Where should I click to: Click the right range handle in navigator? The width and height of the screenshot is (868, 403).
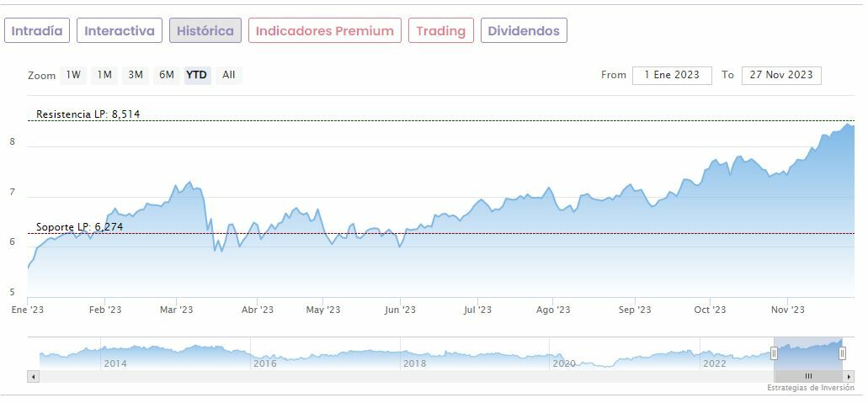point(842,353)
